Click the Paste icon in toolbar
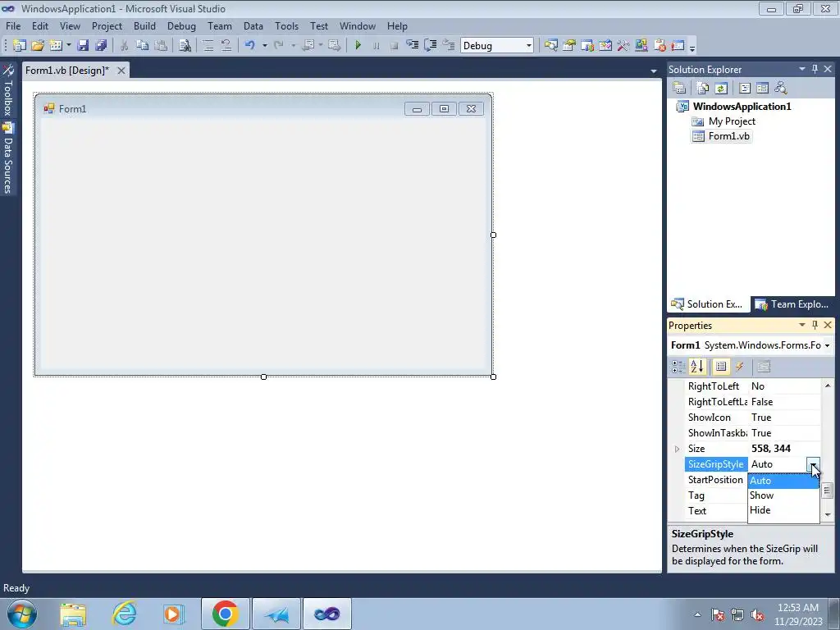Viewport: 840px width, 630px height. (x=161, y=46)
